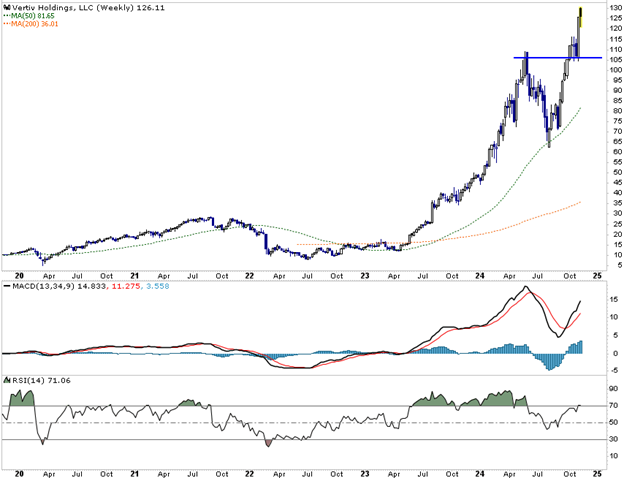The width and height of the screenshot is (624, 478).
Task: Click the 0 label on MACD axis
Action: point(616,353)
